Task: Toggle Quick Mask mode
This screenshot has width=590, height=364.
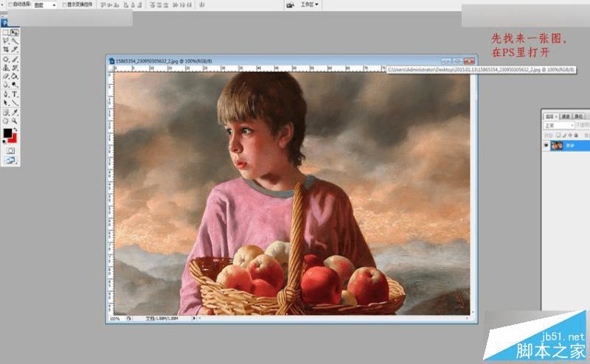Action: click(10, 150)
